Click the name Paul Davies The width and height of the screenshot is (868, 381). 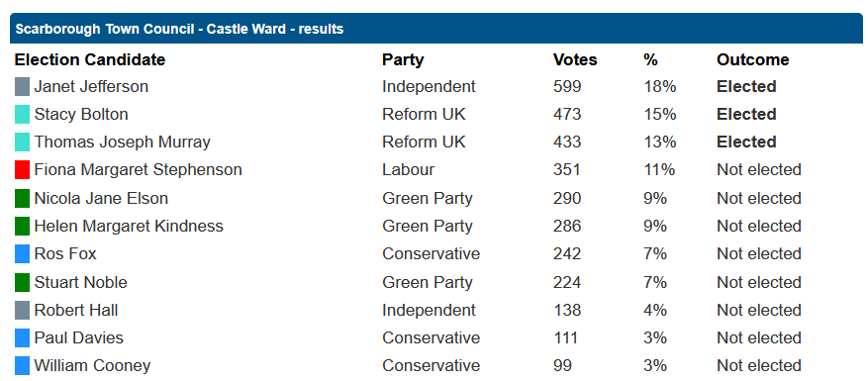click(79, 337)
